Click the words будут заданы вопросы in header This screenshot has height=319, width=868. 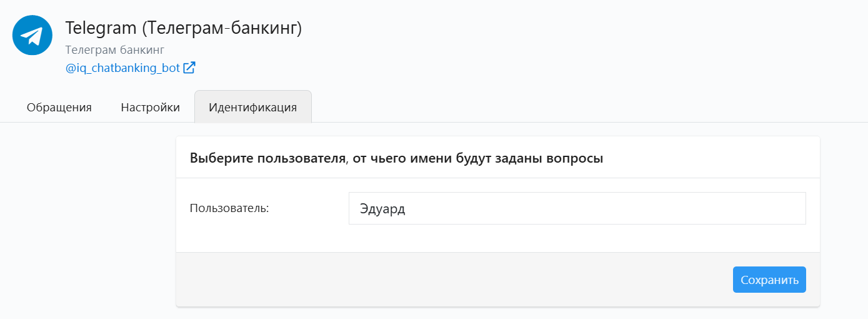(531, 158)
